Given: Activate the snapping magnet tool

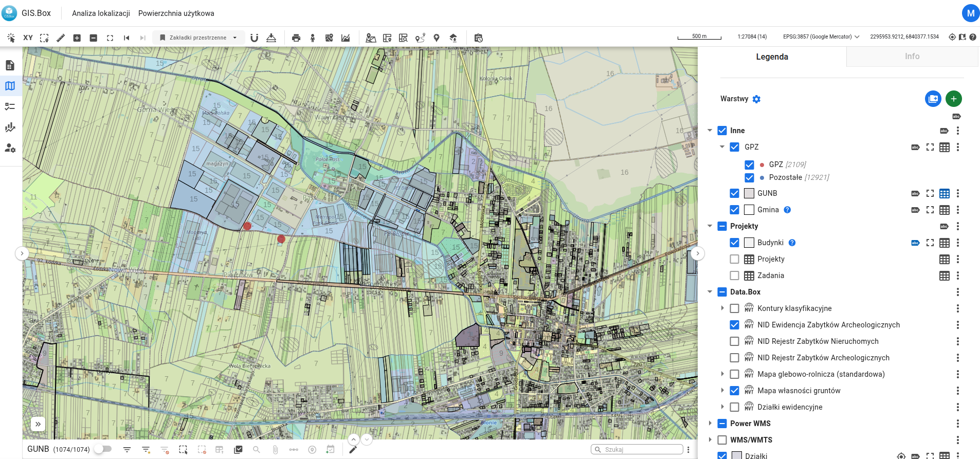Looking at the screenshot, I should (x=254, y=38).
